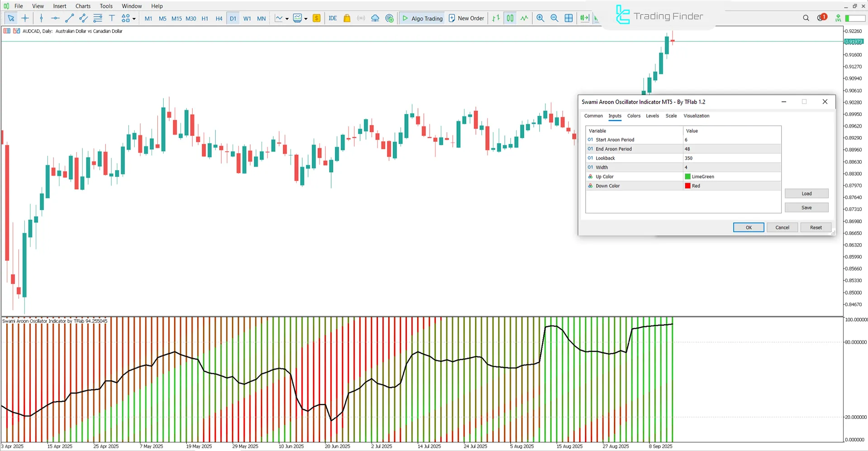868x451 pixels.
Task: Zoom out on the chart
Action: 555,18
